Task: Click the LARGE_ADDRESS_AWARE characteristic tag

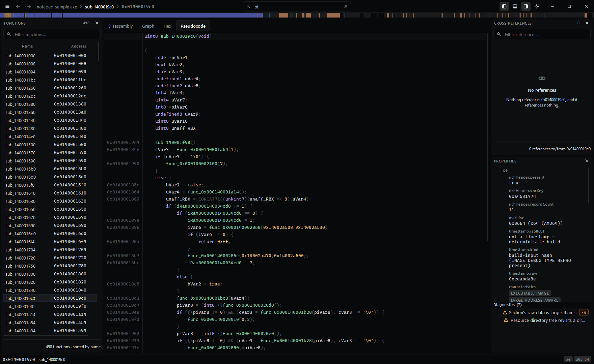Action: click(x=535, y=300)
